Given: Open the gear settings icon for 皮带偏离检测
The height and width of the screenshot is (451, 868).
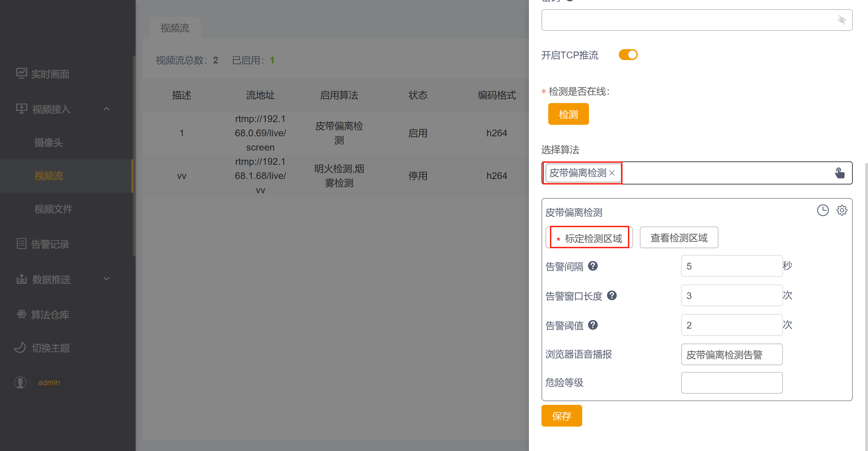Looking at the screenshot, I should point(842,210).
